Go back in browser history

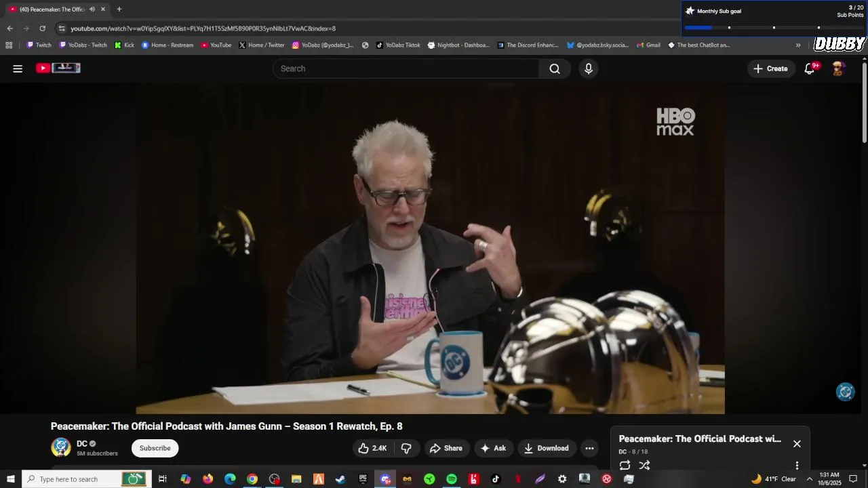click(9, 28)
